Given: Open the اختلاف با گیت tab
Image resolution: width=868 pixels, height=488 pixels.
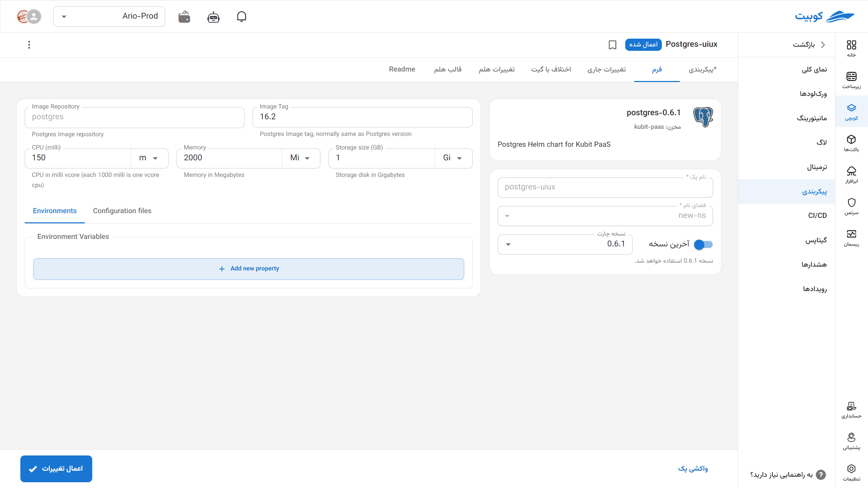Looking at the screenshot, I should pos(551,69).
